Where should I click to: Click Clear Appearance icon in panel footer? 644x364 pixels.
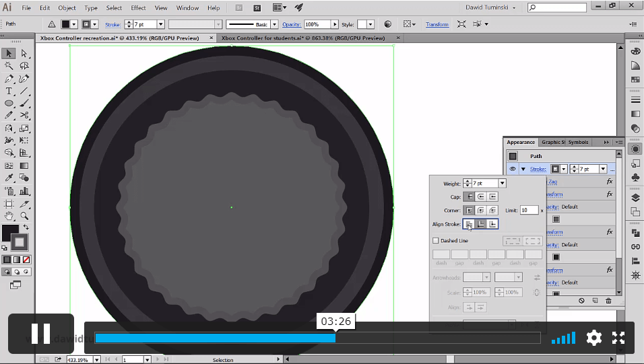[581, 301]
